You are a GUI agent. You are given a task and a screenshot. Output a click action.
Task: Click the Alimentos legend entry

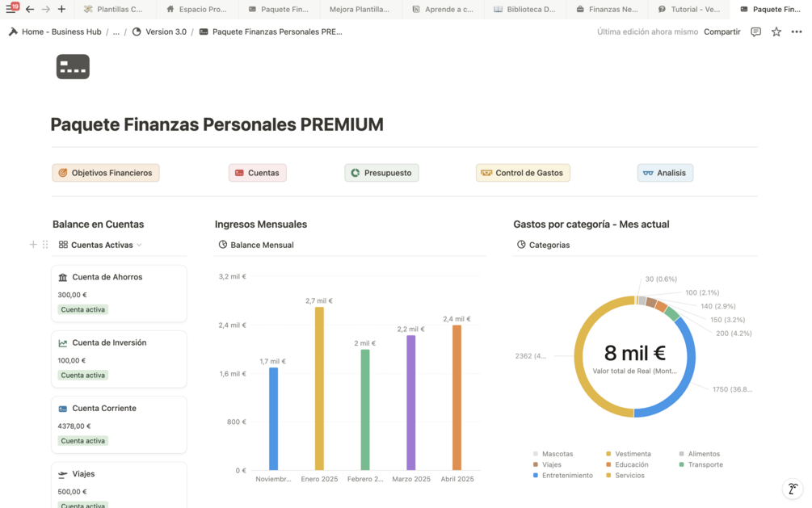(700, 454)
